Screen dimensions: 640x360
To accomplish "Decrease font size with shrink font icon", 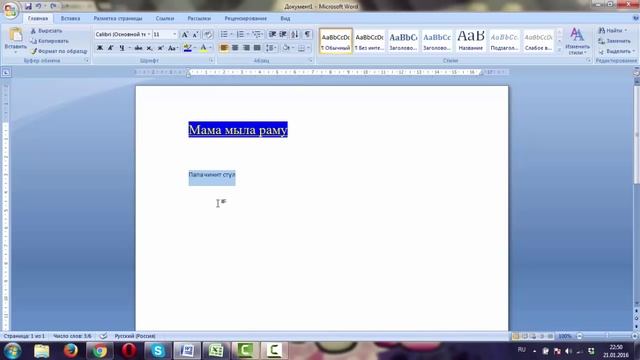I will tap(195, 35).
